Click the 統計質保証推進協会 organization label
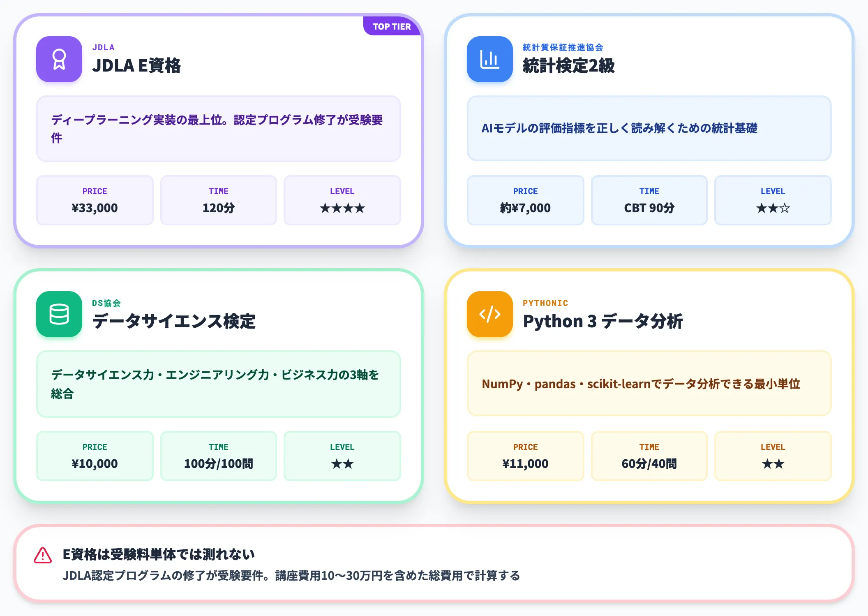The image size is (868, 616). (x=563, y=47)
